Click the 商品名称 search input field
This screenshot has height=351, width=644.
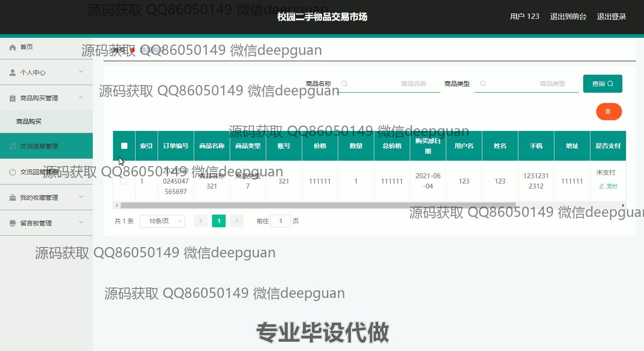pos(390,84)
